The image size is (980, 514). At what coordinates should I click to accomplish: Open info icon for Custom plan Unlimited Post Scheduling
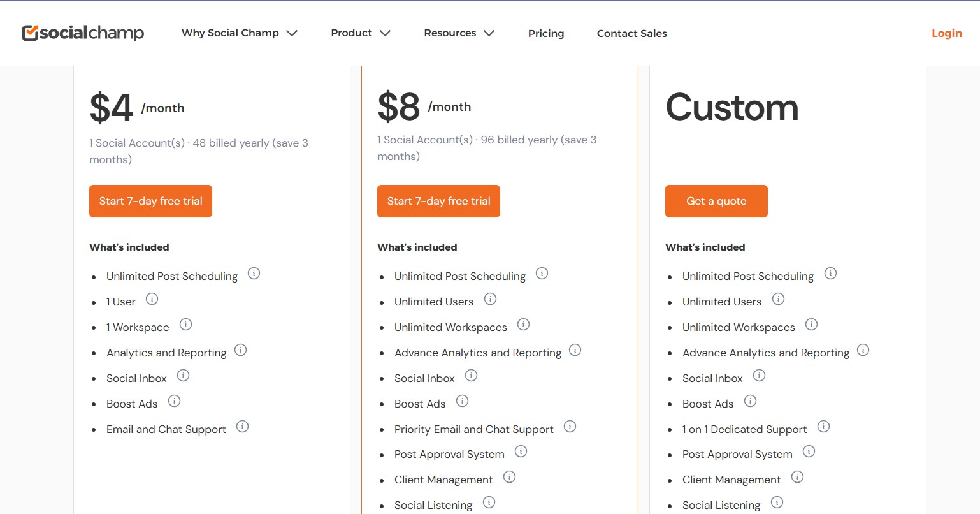point(830,274)
